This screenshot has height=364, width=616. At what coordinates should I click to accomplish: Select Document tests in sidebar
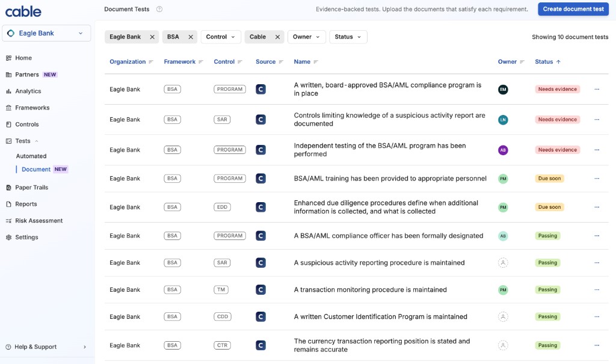36,170
